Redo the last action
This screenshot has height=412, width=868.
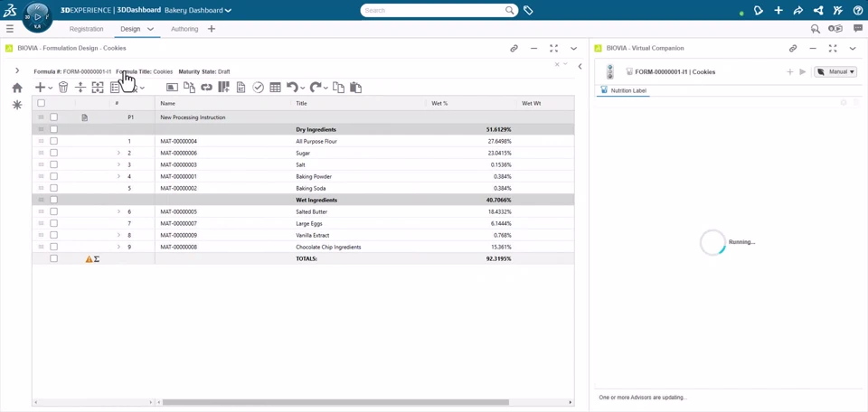tap(316, 88)
